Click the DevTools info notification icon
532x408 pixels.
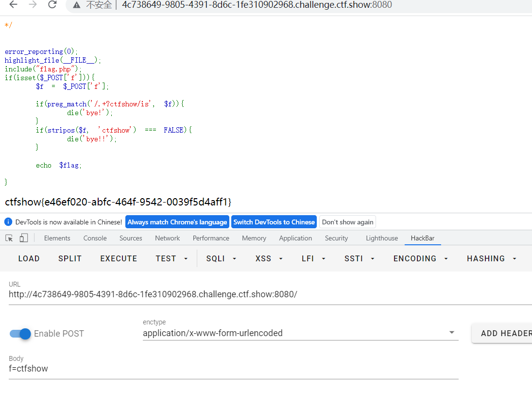(x=8, y=222)
